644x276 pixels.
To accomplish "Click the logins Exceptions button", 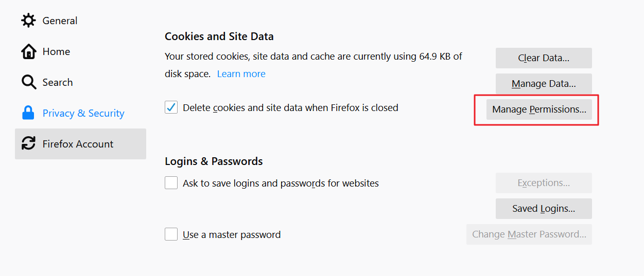I will coord(544,183).
